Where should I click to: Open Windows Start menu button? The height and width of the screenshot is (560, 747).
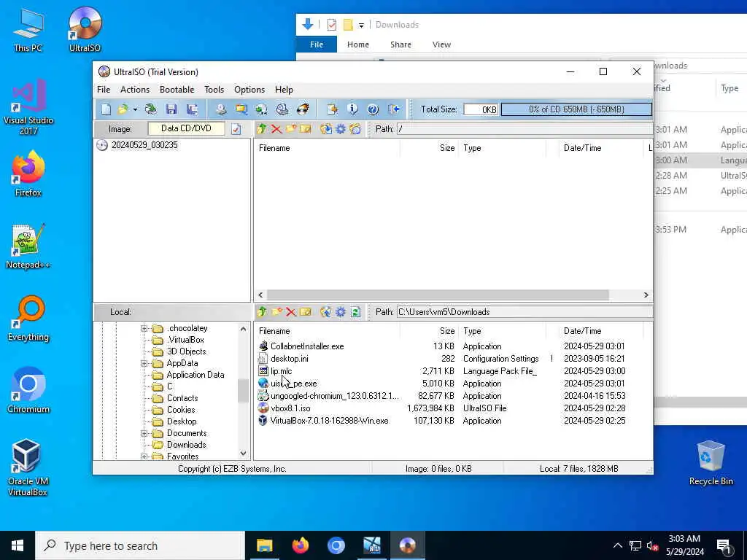coord(18,545)
